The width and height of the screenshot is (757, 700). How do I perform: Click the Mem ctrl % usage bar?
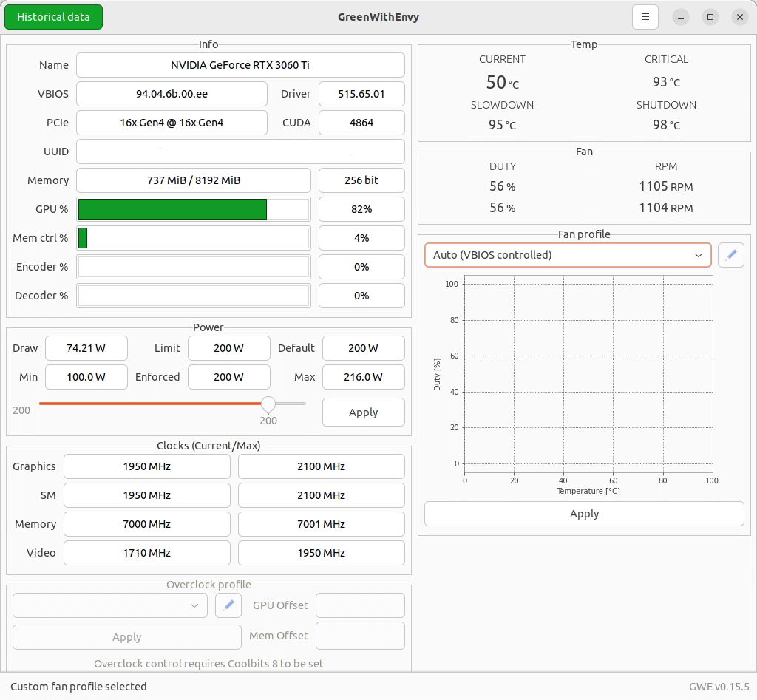coord(194,238)
